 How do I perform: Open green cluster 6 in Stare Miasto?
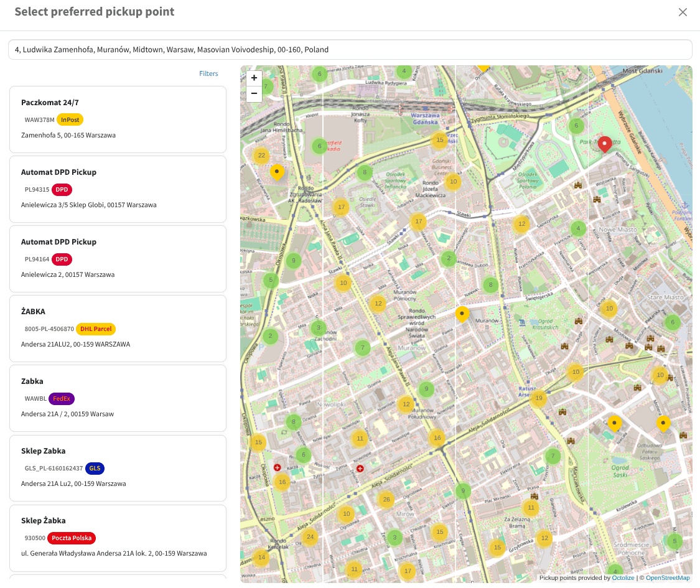pos(673,322)
